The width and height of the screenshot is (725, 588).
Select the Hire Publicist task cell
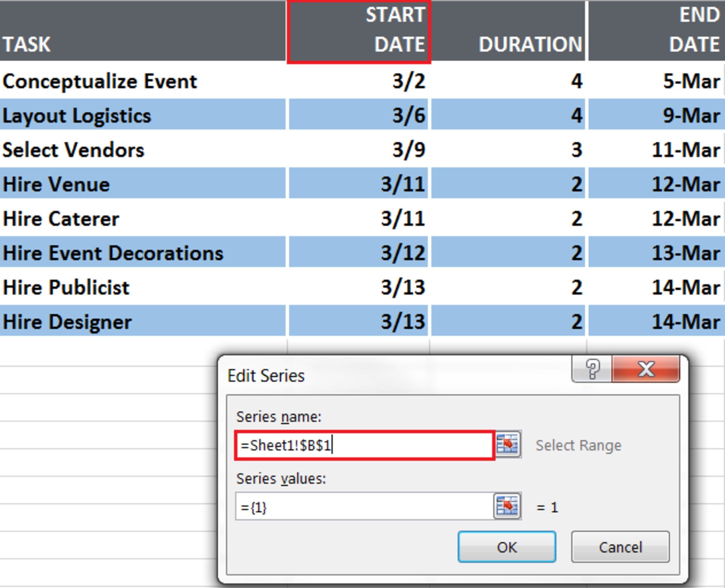[143, 287]
